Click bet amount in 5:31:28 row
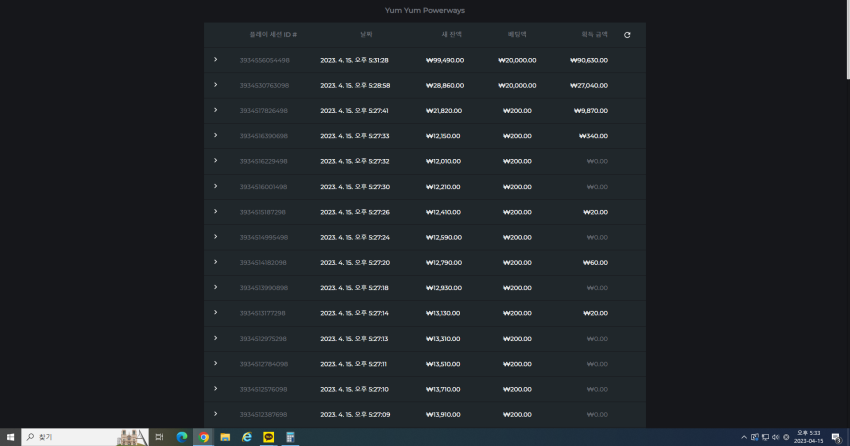This screenshot has height=446, width=850. point(517,60)
